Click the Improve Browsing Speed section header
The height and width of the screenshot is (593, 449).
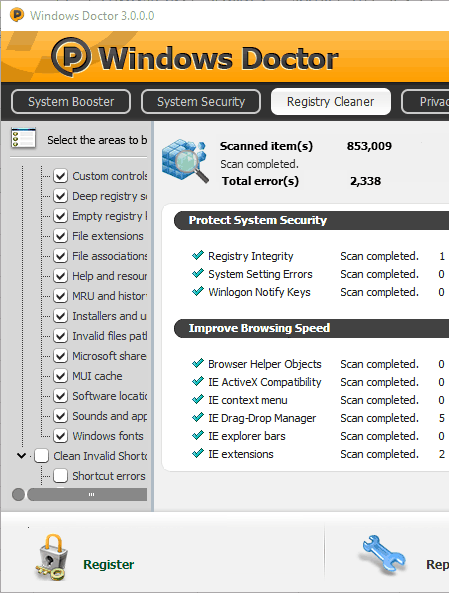[x=311, y=328]
